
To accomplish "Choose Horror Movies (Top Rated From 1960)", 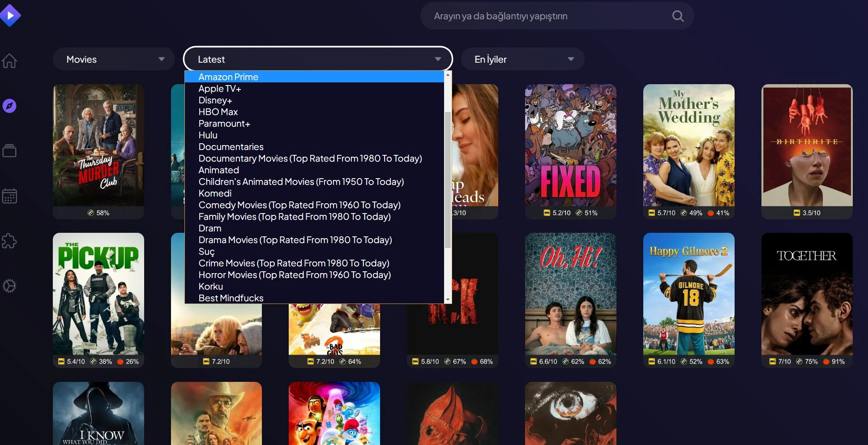I will pyautogui.click(x=314, y=275).
